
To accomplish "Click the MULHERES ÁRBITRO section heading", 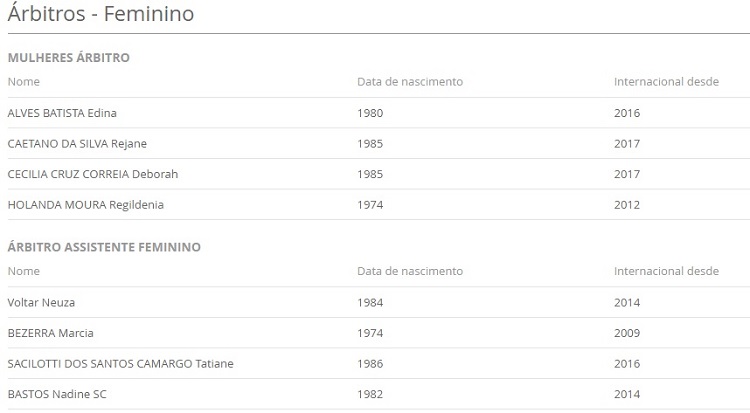I will (69, 57).
